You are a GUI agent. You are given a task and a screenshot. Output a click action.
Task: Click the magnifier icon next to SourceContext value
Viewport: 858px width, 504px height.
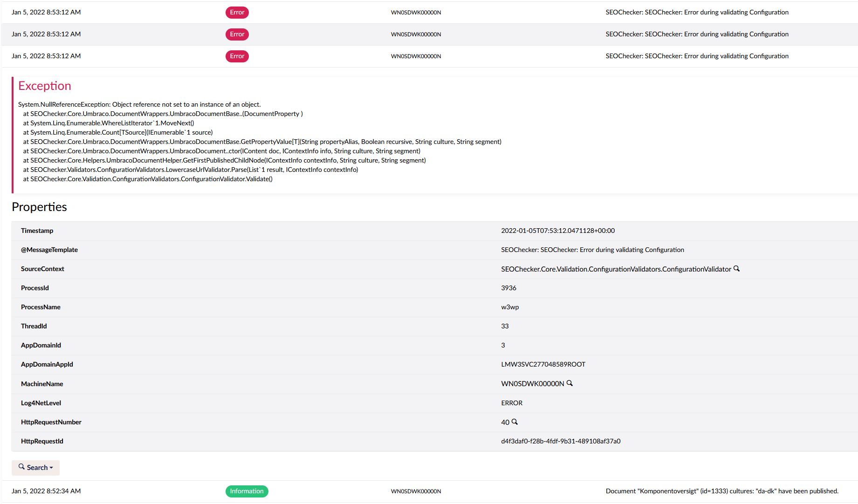(736, 269)
